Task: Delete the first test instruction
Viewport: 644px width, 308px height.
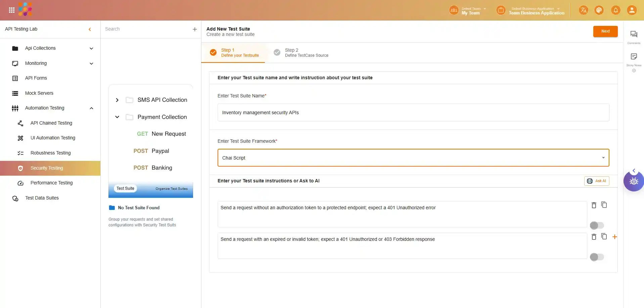Action: (594, 205)
